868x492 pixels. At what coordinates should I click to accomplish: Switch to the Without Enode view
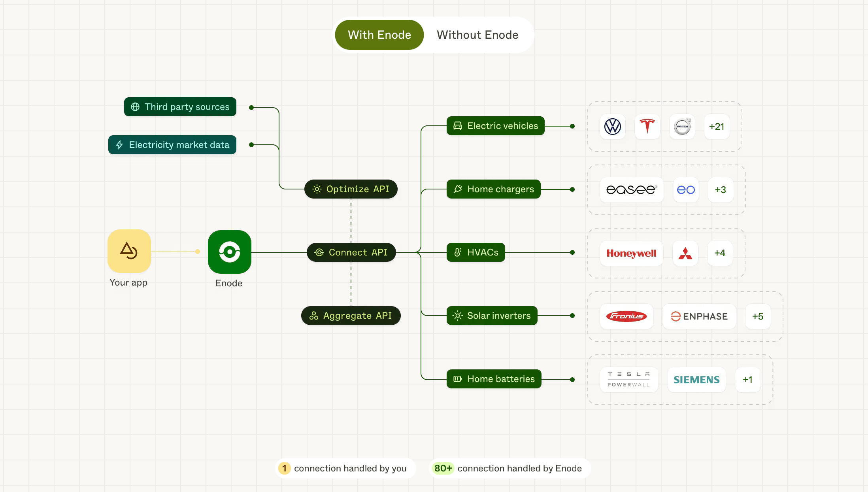(477, 35)
